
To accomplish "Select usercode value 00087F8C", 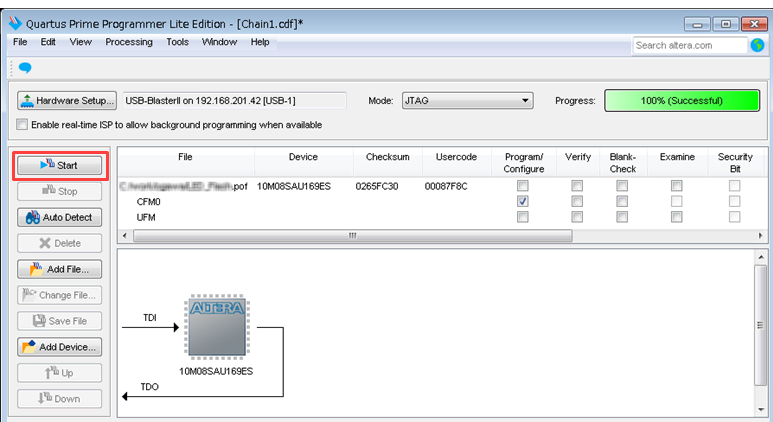I will [446, 186].
